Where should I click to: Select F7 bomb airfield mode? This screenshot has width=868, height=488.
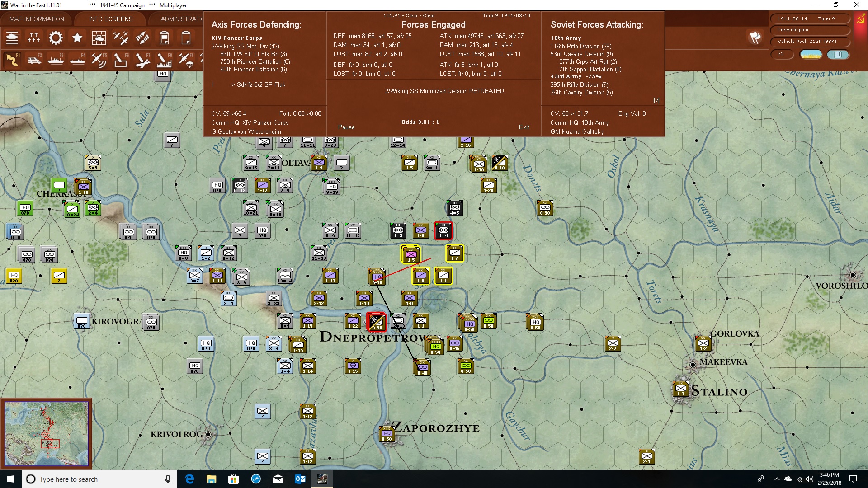click(142, 60)
